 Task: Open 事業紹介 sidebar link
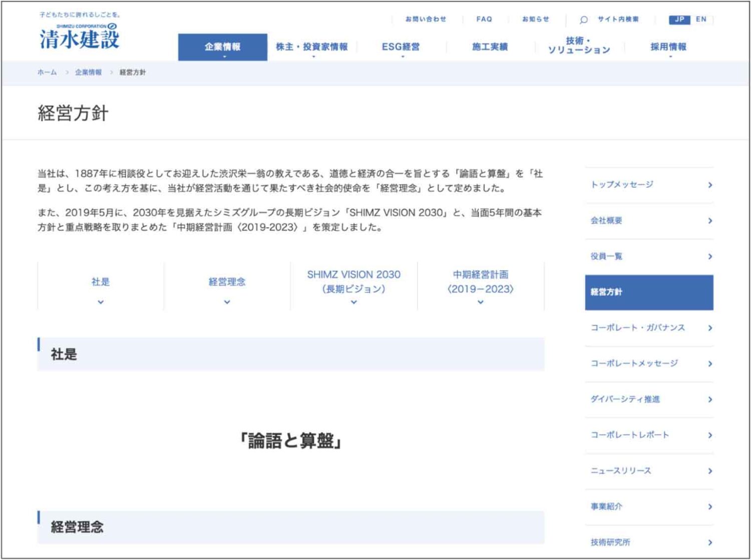click(649, 507)
